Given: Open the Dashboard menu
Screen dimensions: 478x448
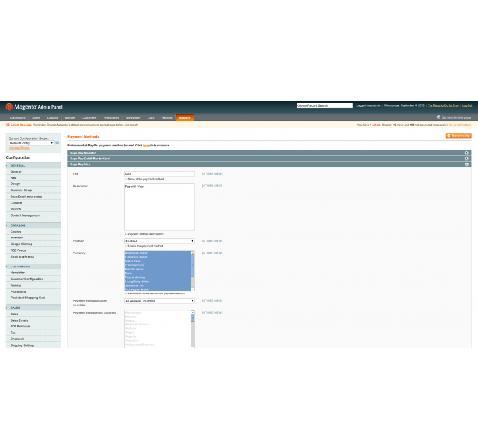Looking at the screenshot, I should point(17,117).
